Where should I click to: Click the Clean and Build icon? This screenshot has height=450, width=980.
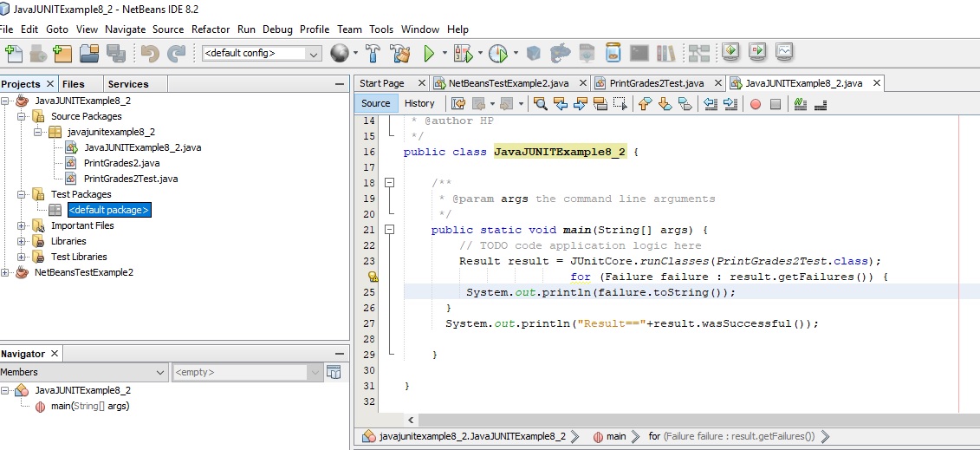(x=400, y=53)
